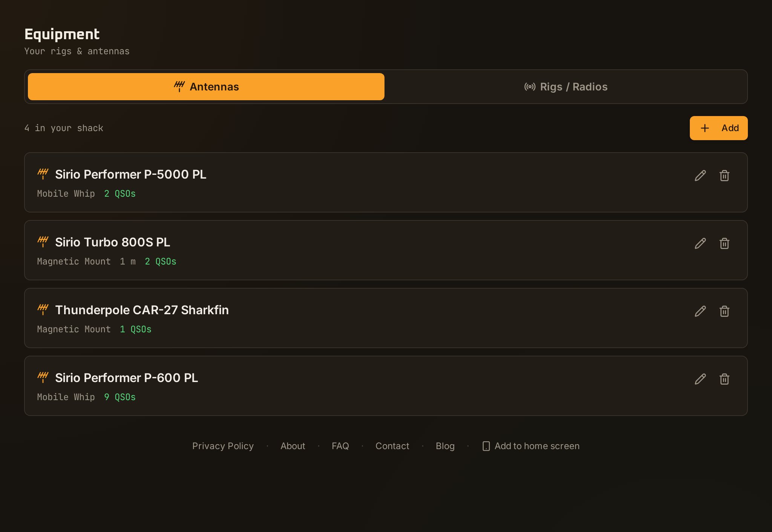This screenshot has height=532, width=772.
Task: Click Mobile Whip label under Sirio Performer P-5000 PL
Action: coord(66,194)
